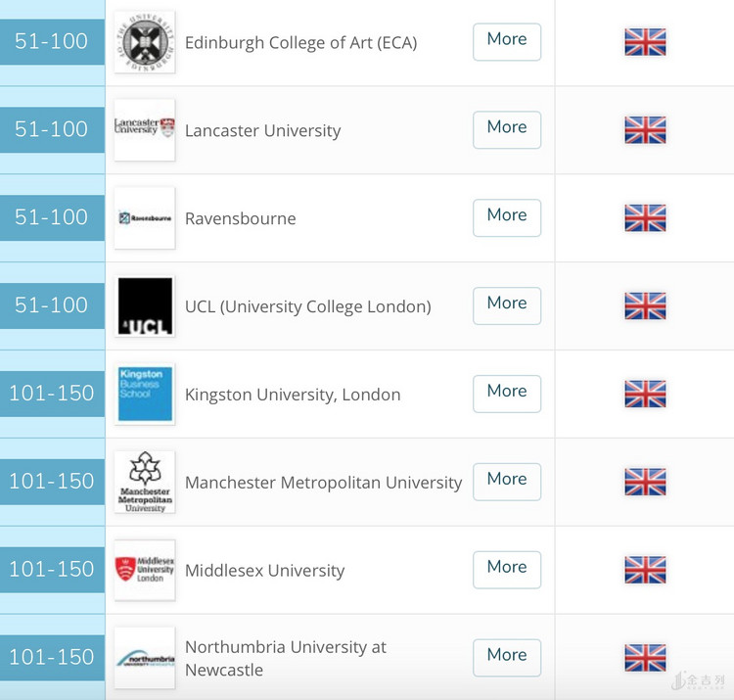The image size is (734, 700).
Task: Click the black UCL logo
Action: click(x=145, y=305)
